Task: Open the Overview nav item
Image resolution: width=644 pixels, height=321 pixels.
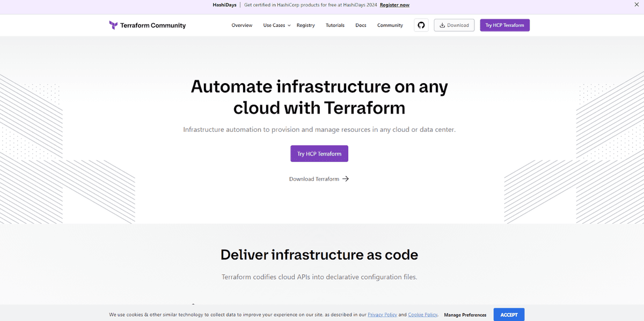Action: [242, 25]
